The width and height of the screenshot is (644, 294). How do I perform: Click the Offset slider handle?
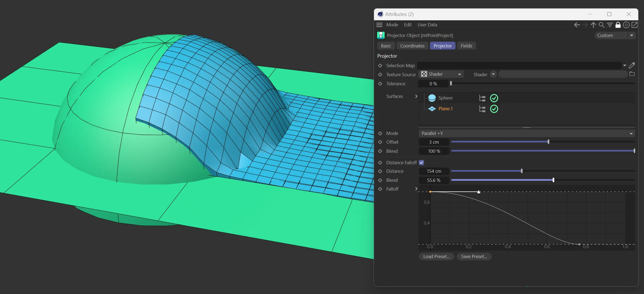pos(548,142)
